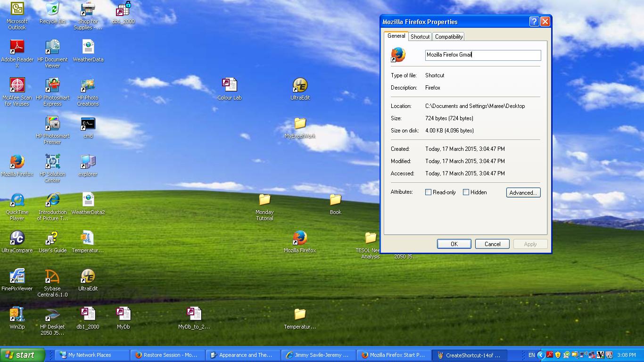Enable the Read-only attribute checkbox
644x362 pixels.
coord(429,192)
